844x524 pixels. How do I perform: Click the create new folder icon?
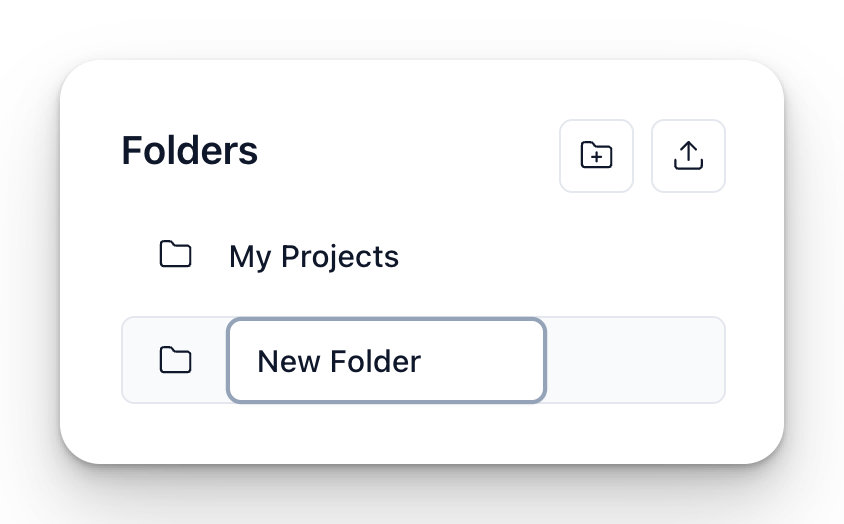pyautogui.click(x=596, y=156)
